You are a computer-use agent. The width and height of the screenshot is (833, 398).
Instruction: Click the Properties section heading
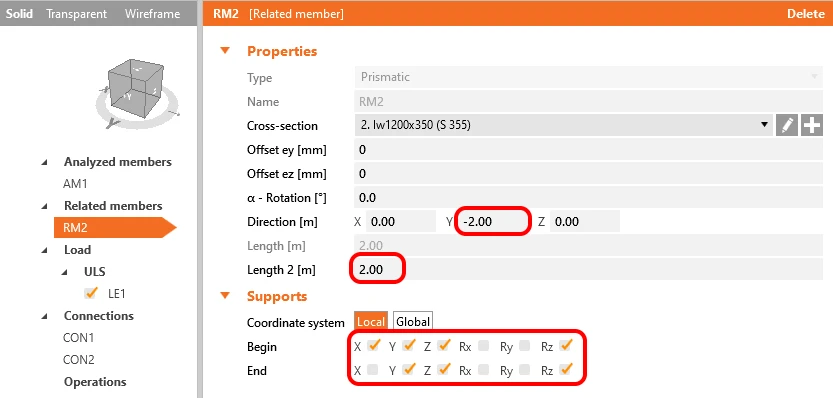(282, 51)
